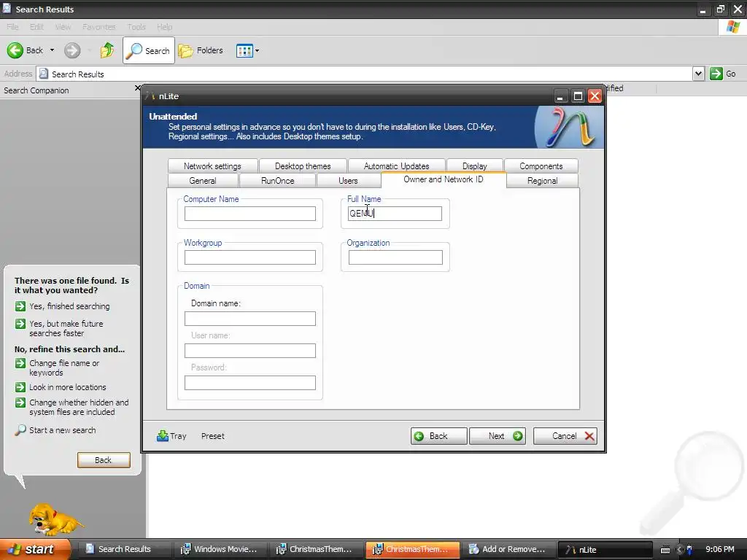
Task: Select Look in more locations
Action: click(61, 387)
